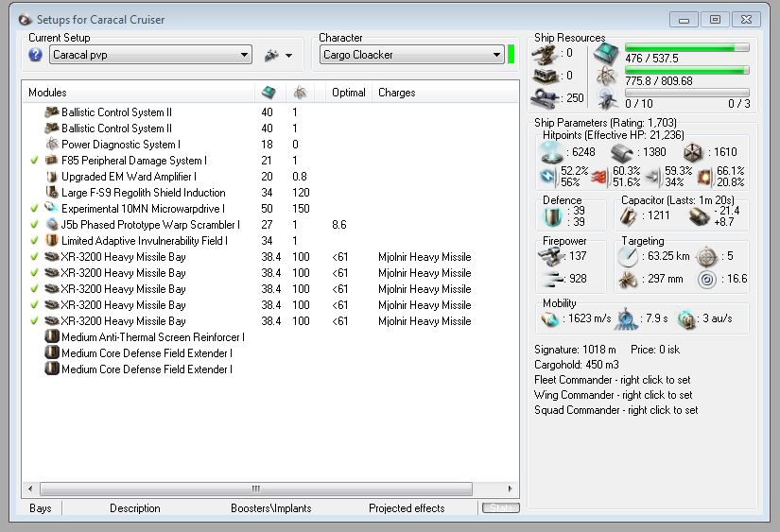The width and height of the screenshot is (780, 532).
Task: Open the Projected effects tab
Action: tap(407, 508)
